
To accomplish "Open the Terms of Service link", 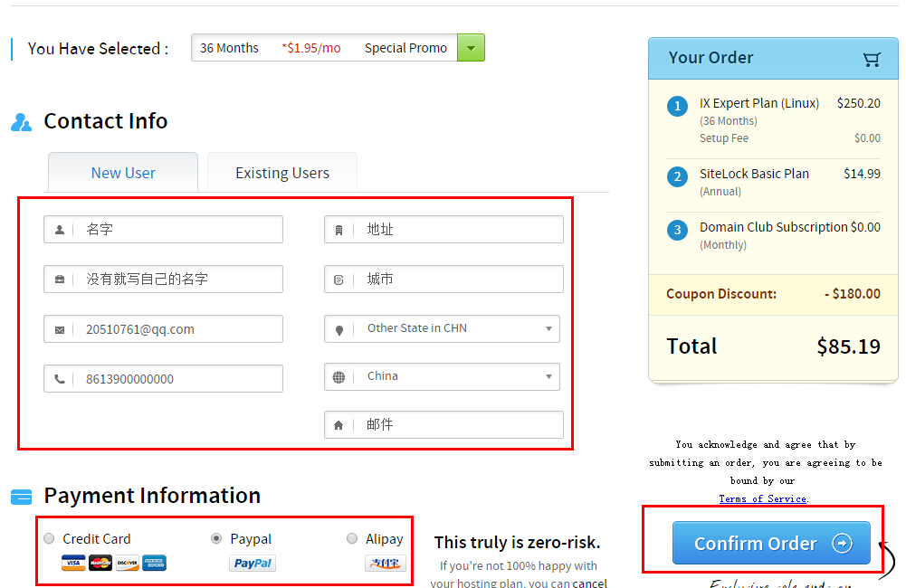I will [x=762, y=498].
